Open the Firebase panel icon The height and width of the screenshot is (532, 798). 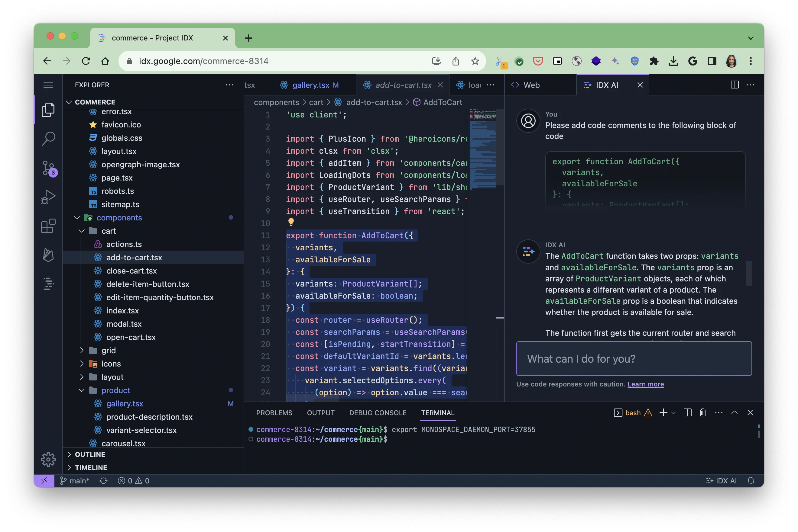(x=48, y=255)
